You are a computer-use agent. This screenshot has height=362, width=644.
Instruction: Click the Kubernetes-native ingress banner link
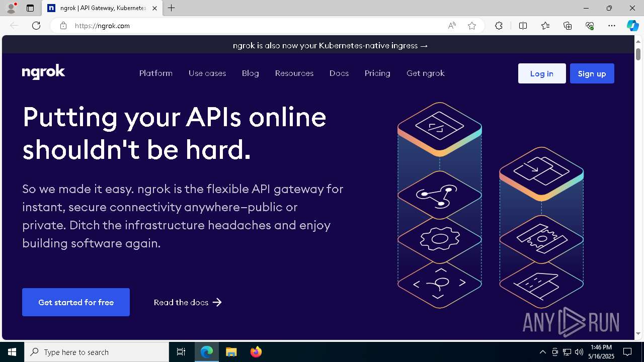[x=330, y=45]
